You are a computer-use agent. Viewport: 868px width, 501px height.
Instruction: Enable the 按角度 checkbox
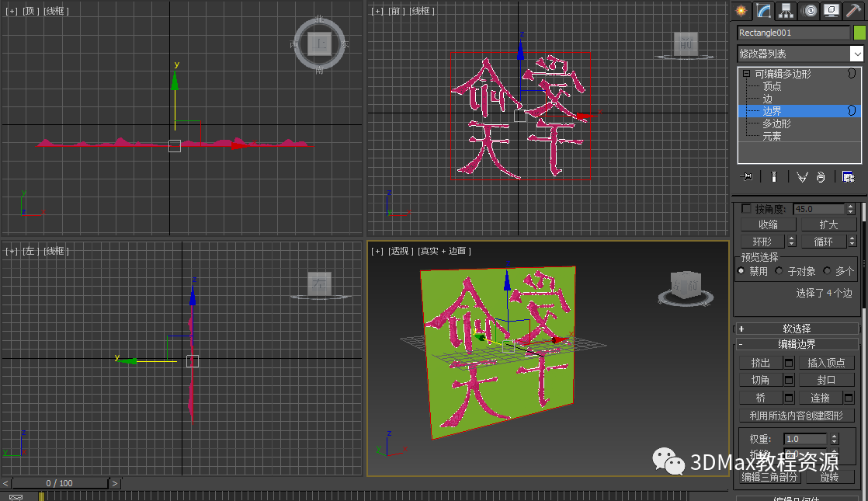[746, 209]
